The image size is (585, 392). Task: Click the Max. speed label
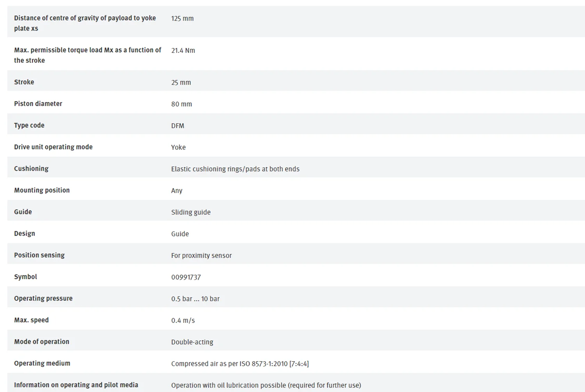tap(32, 320)
